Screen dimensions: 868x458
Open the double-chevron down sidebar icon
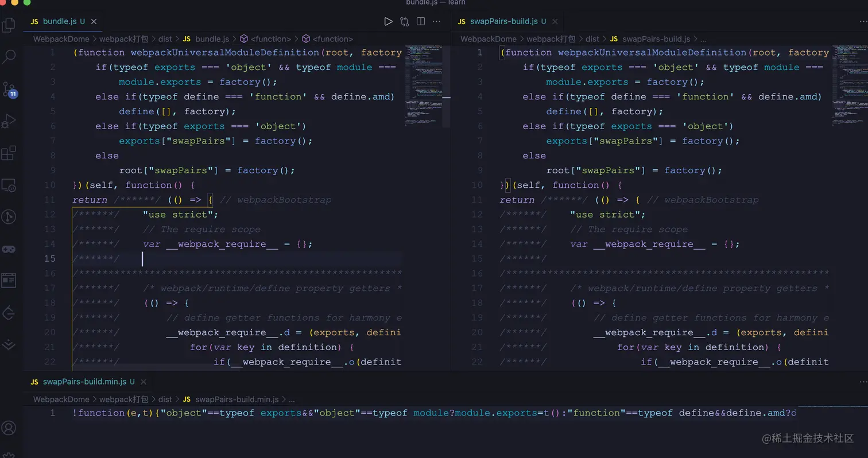(9, 344)
